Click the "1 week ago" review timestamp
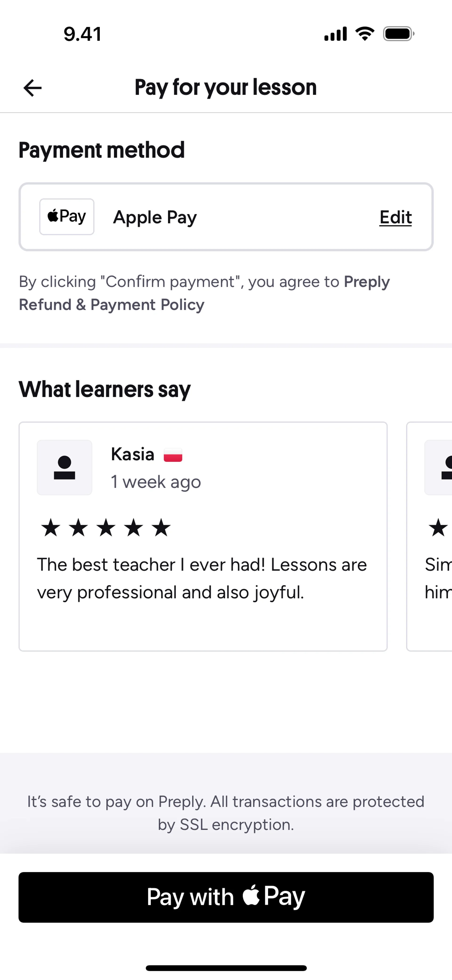 pyautogui.click(x=156, y=482)
